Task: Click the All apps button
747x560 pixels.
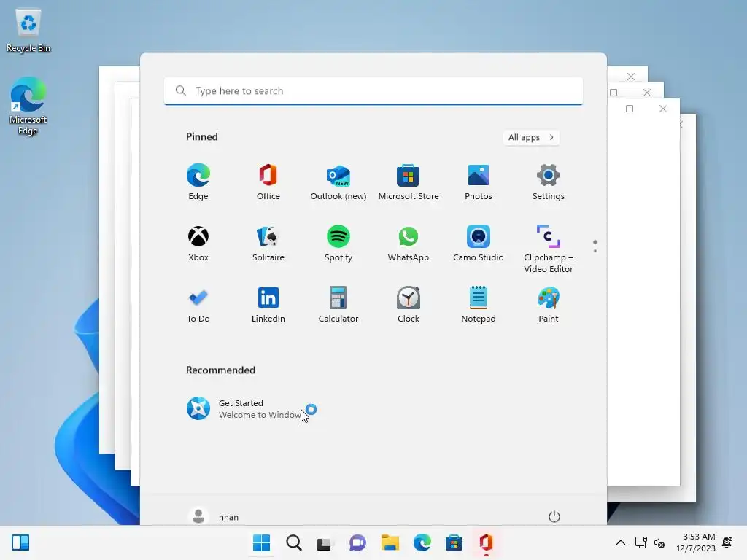Action: pyautogui.click(x=531, y=137)
